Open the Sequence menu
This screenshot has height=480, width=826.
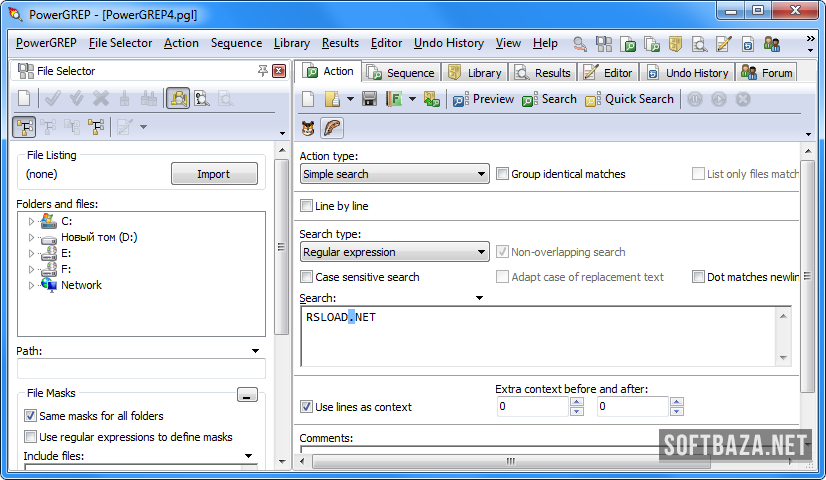click(236, 43)
